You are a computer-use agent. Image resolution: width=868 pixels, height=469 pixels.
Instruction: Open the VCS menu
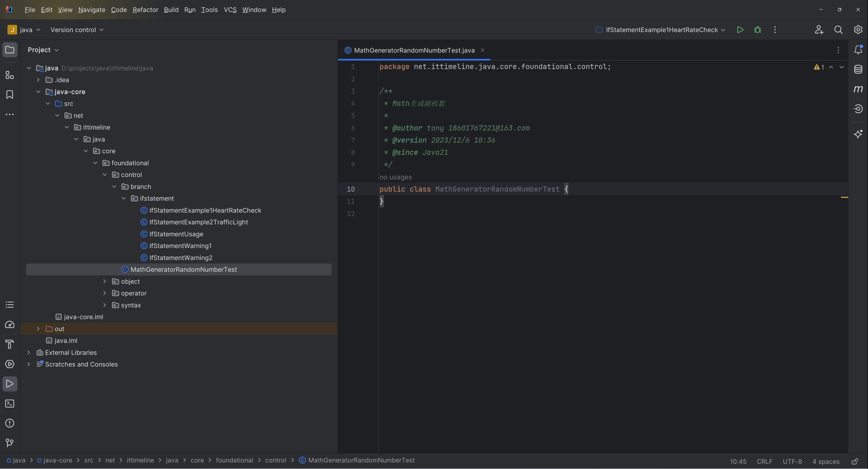click(x=230, y=10)
